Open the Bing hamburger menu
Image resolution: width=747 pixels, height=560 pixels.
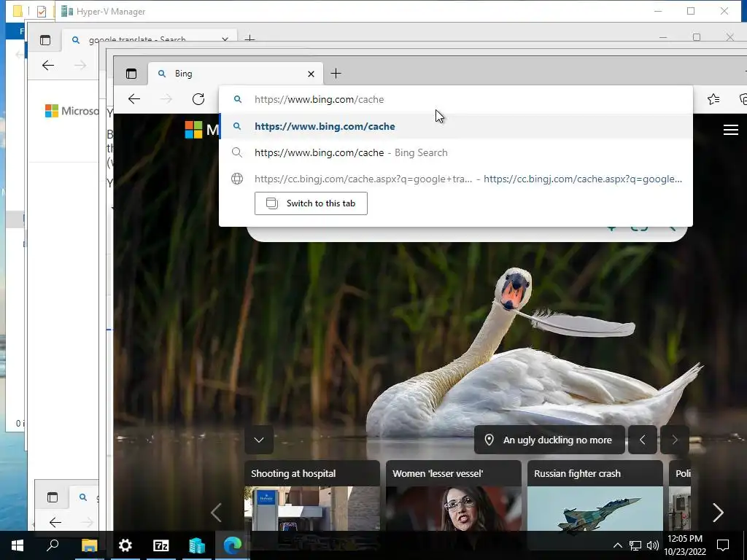[731, 130]
